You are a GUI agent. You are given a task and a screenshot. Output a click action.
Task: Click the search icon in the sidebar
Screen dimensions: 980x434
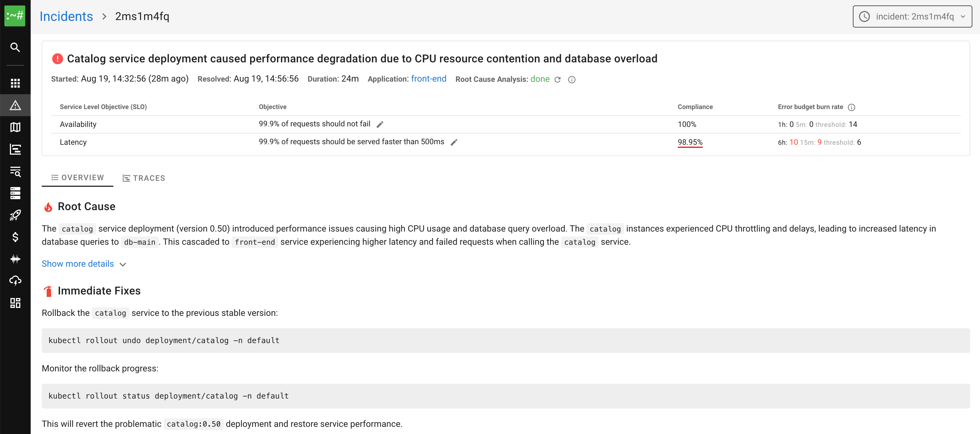click(15, 47)
